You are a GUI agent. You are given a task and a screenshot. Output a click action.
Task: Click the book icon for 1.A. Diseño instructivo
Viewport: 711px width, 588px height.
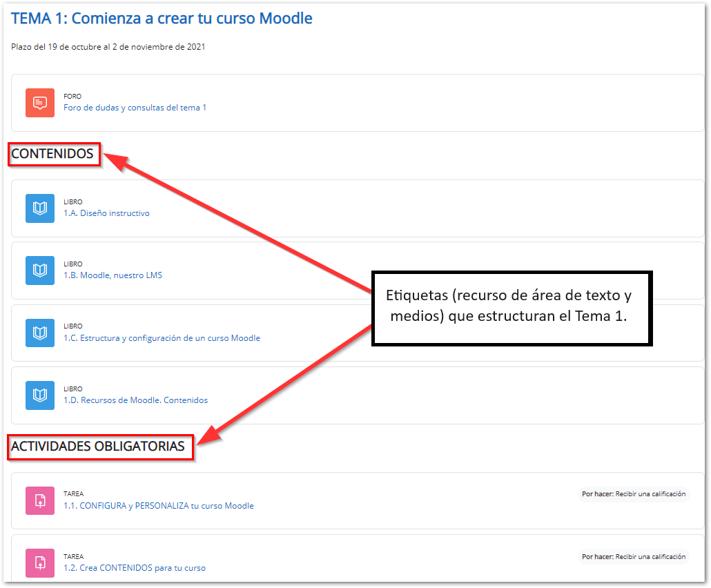40,208
